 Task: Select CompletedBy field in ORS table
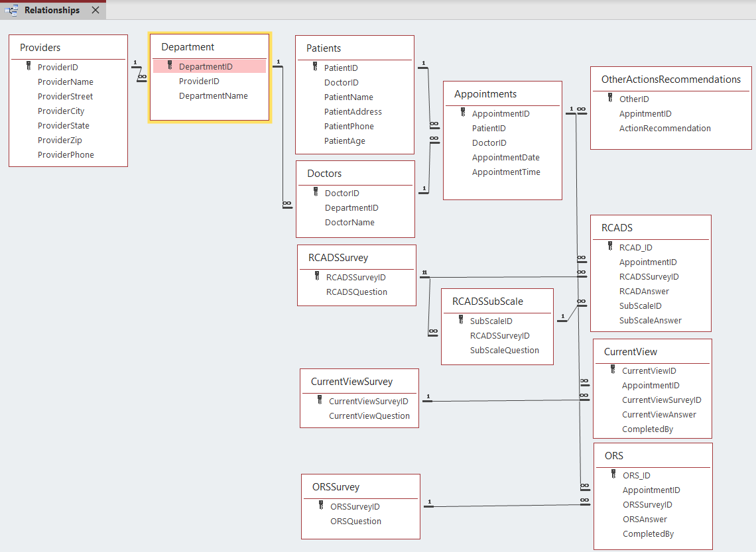click(x=648, y=533)
